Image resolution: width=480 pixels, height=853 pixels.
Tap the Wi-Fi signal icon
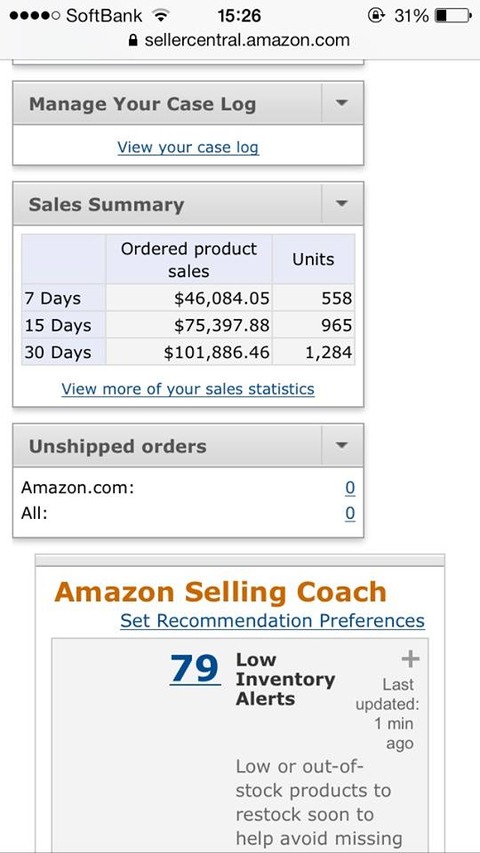[160, 16]
